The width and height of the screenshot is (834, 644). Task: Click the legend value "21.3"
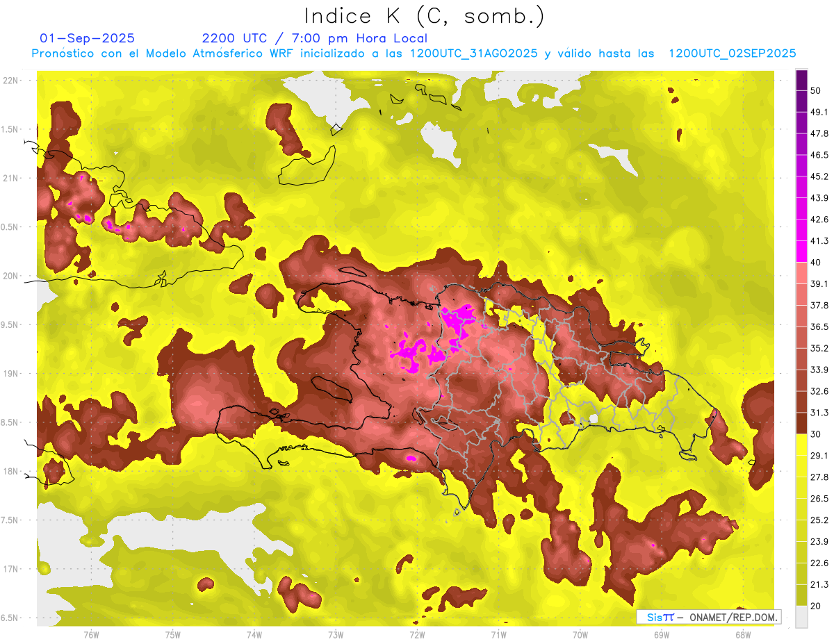[x=819, y=585]
